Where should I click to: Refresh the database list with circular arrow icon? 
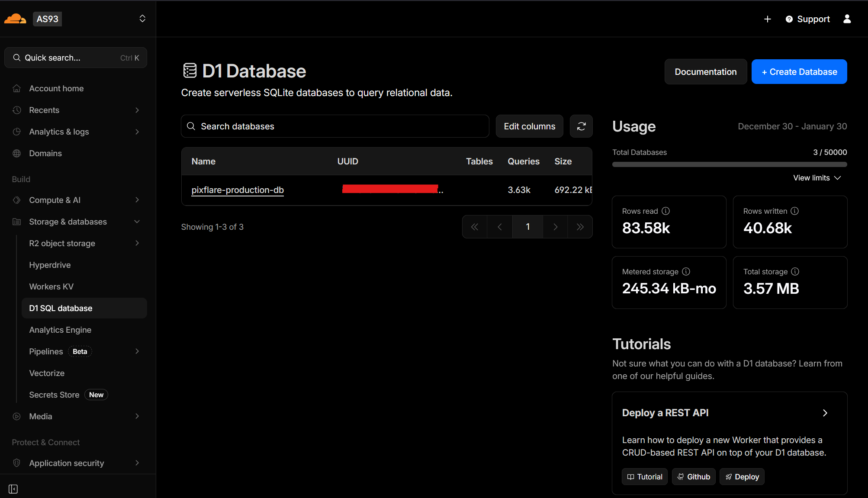pyautogui.click(x=581, y=126)
